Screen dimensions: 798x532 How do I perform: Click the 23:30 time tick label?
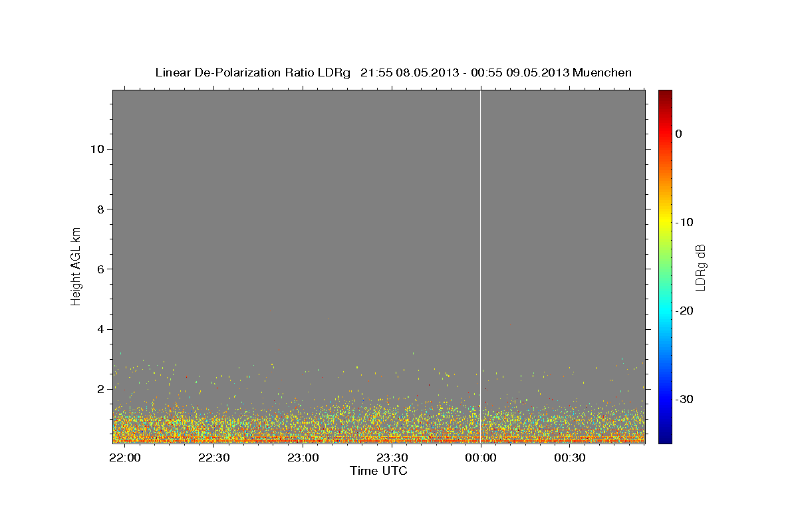tap(392, 458)
